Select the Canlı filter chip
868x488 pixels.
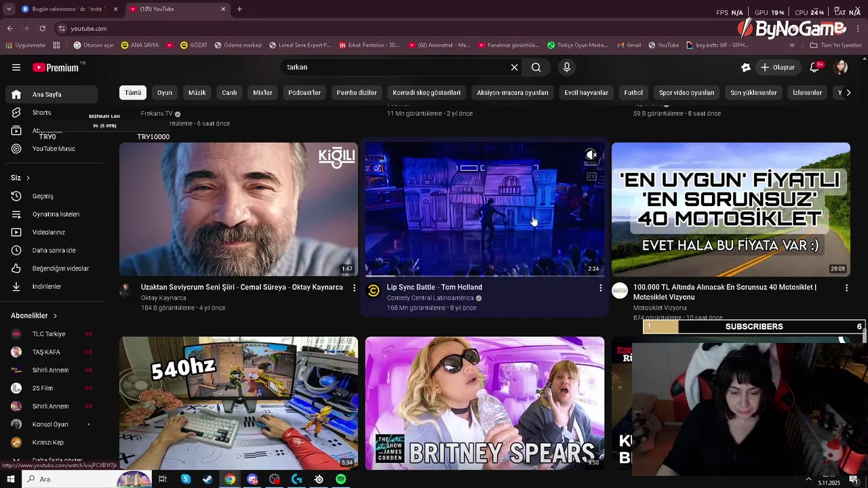(230, 93)
